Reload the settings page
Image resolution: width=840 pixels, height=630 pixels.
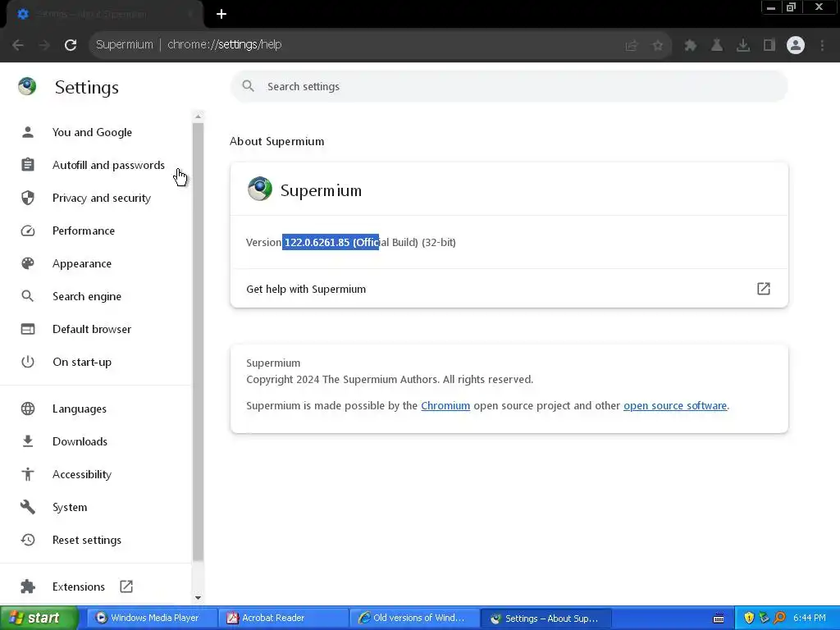tap(71, 45)
